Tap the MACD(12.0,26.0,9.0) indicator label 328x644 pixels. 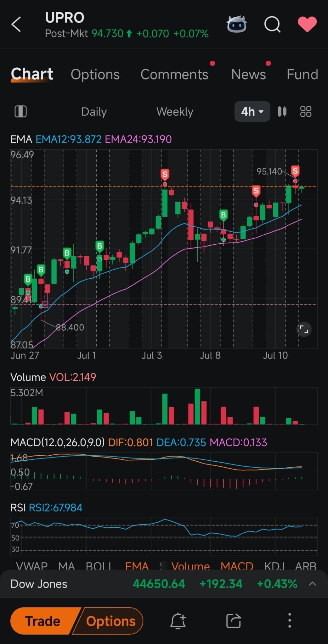57,442
